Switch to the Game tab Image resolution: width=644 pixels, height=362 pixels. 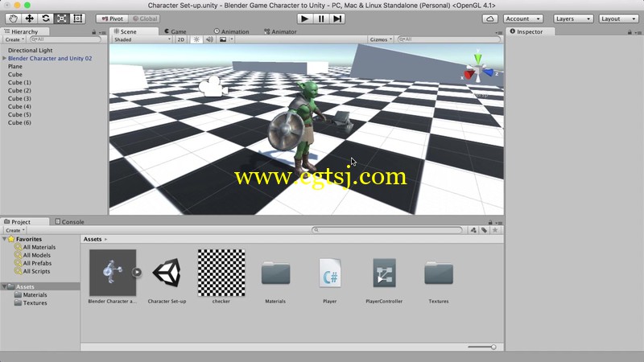[x=175, y=31]
